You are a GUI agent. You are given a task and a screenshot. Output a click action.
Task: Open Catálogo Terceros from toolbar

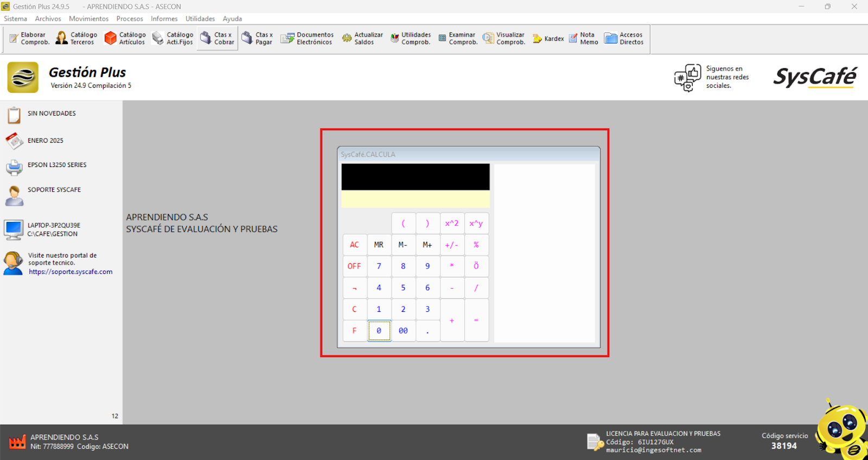point(62,39)
